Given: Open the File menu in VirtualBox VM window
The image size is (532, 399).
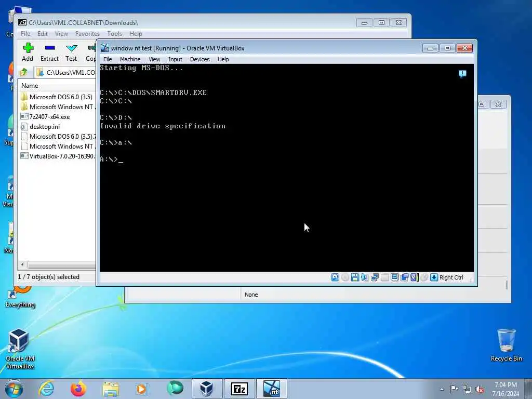Looking at the screenshot, I should pyautogui.click(x=108, y=59).
